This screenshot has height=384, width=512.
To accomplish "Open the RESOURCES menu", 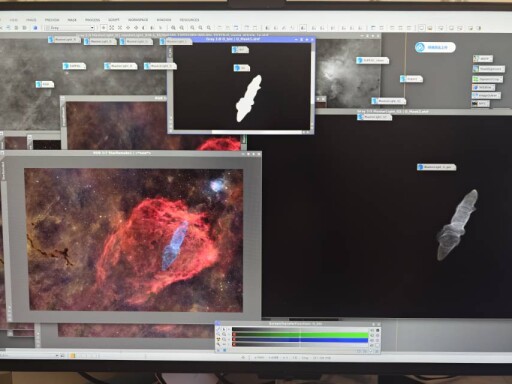I will pyautogui.click(x=189, y=20).
